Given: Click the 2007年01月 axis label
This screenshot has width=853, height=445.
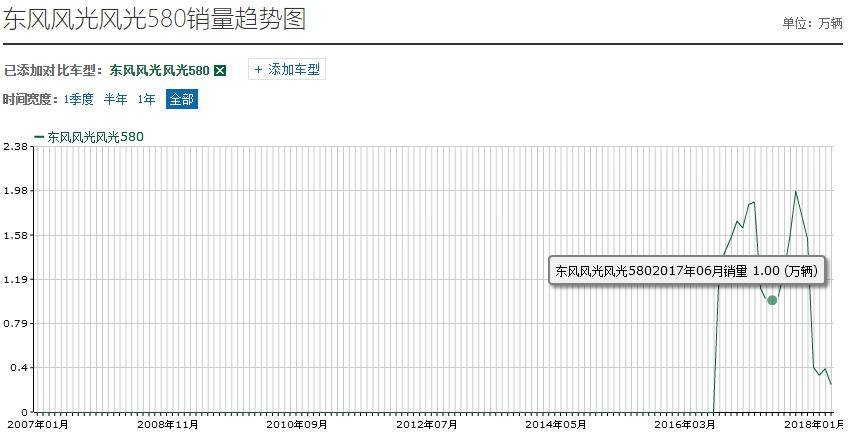Looking at the screenshot, I should tap(37, 425).
